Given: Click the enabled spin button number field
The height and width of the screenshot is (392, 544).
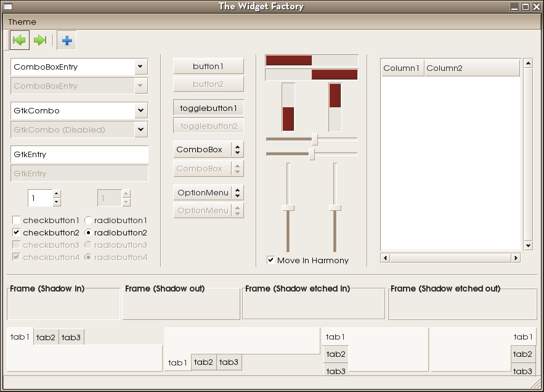Looking at the screenshot, I should pyautogui.click(x=41, y=198).
